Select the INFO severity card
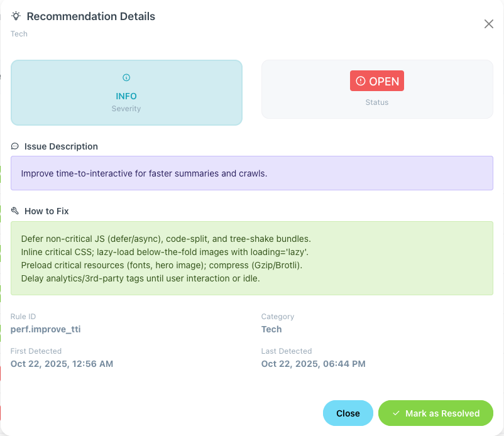Image resolution: width=504 pixels, height=436 pixels. pyautogui.click(x=126, y=93)
